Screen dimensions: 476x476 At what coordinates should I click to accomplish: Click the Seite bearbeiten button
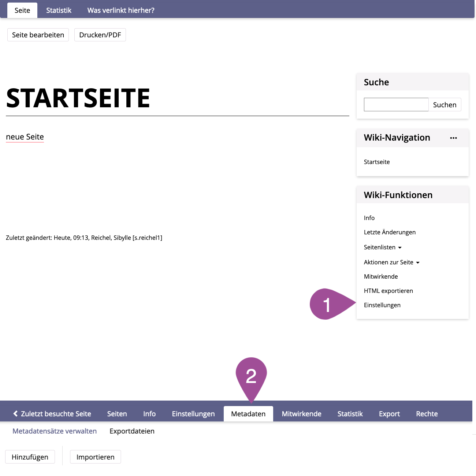38,35
